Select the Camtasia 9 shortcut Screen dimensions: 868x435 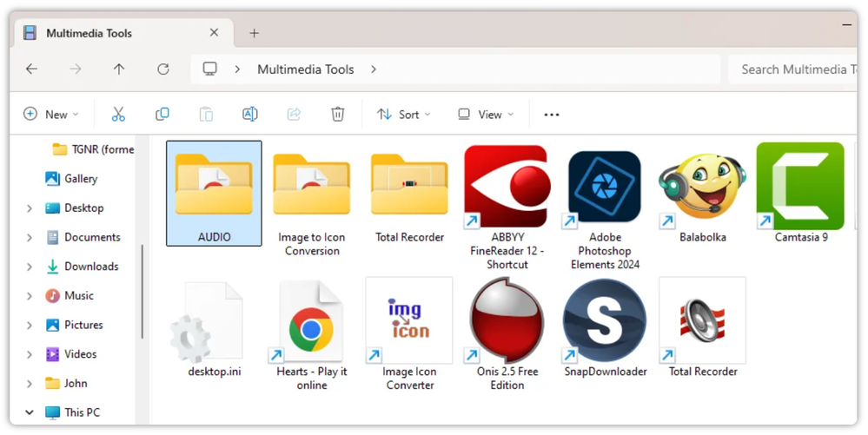coord(801,193)
